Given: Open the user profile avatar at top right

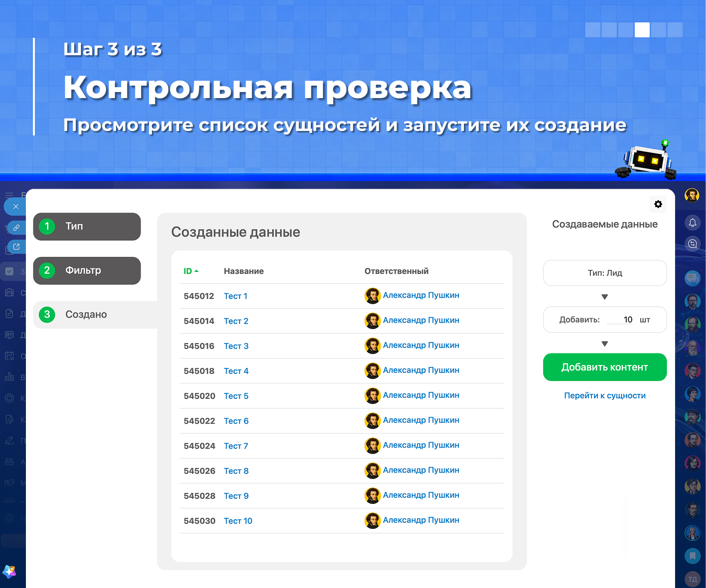Looking at the screenshot, I should pos(692,195).
